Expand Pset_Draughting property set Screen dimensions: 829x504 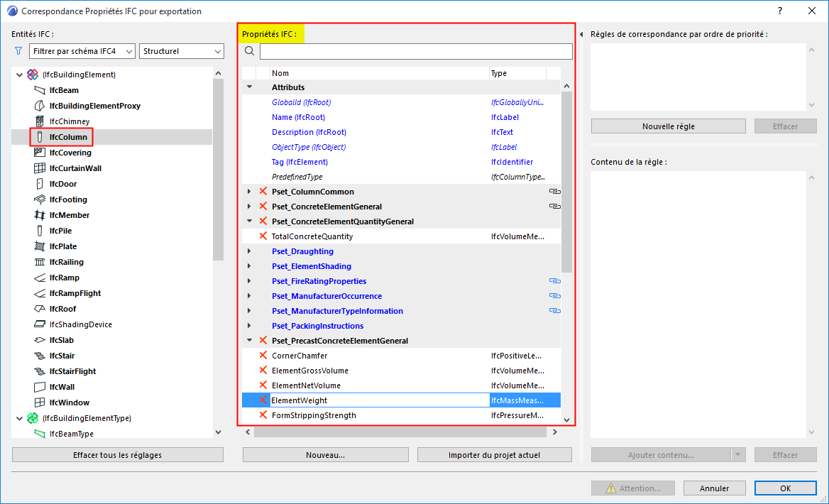click(x=250, y=251)
